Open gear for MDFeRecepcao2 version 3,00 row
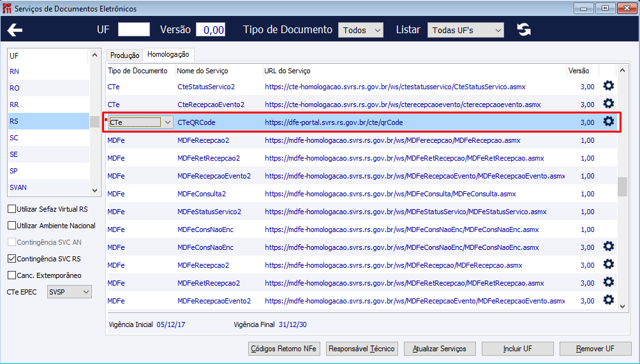The width and height of the screenshot is (640, 364). tap(609, 265)
